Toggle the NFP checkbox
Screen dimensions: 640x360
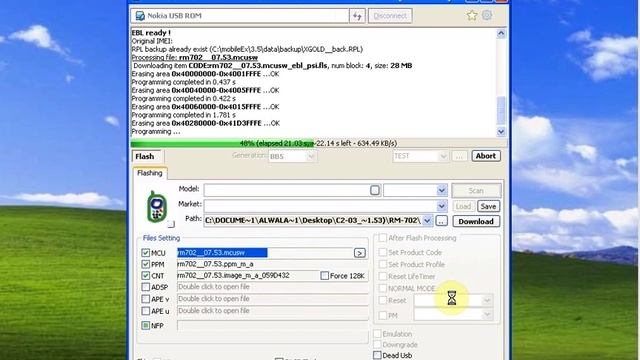[x=146, y=326]
